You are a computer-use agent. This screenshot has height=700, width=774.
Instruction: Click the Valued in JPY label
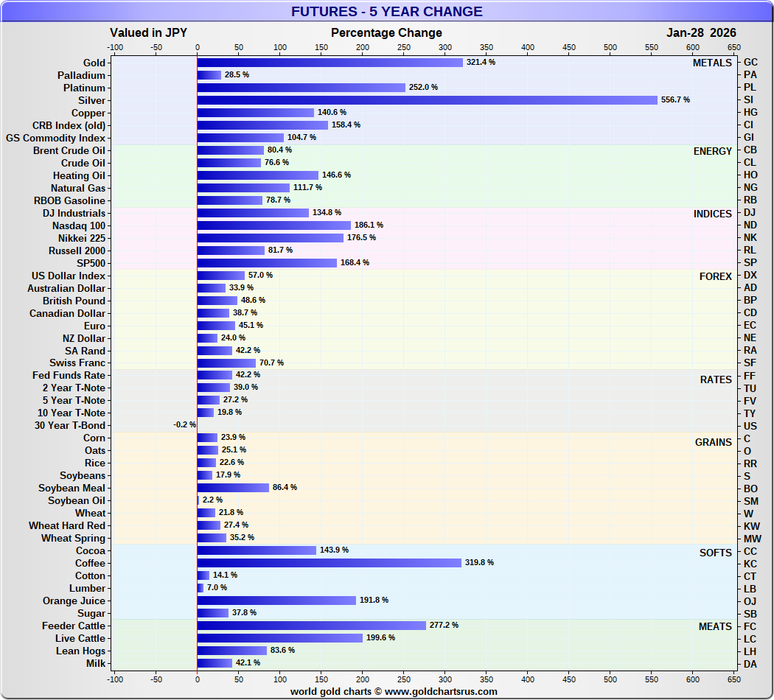[147, 32]
